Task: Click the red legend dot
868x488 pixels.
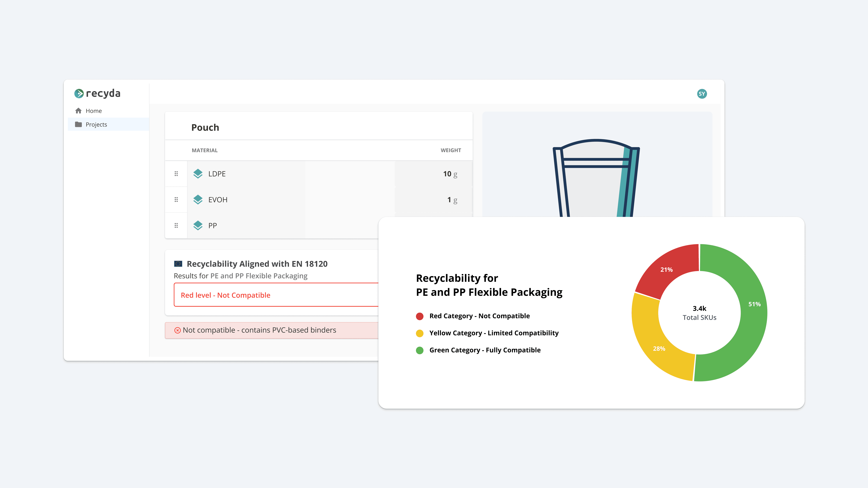Action: click(420, 316)
